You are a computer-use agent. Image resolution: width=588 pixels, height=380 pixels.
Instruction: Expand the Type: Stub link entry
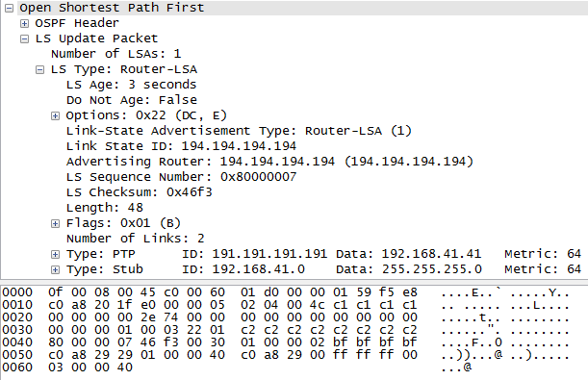[x=55, y=269]
